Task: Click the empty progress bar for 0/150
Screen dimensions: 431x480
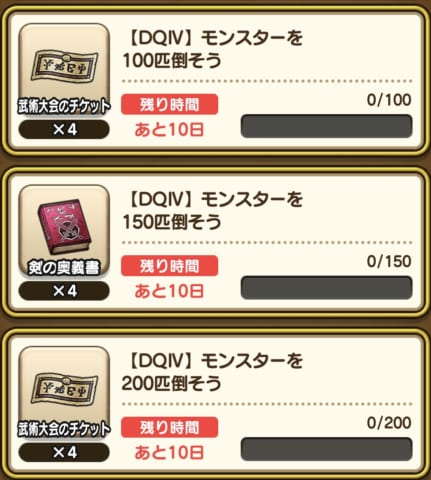Action: tap(326, 287)
